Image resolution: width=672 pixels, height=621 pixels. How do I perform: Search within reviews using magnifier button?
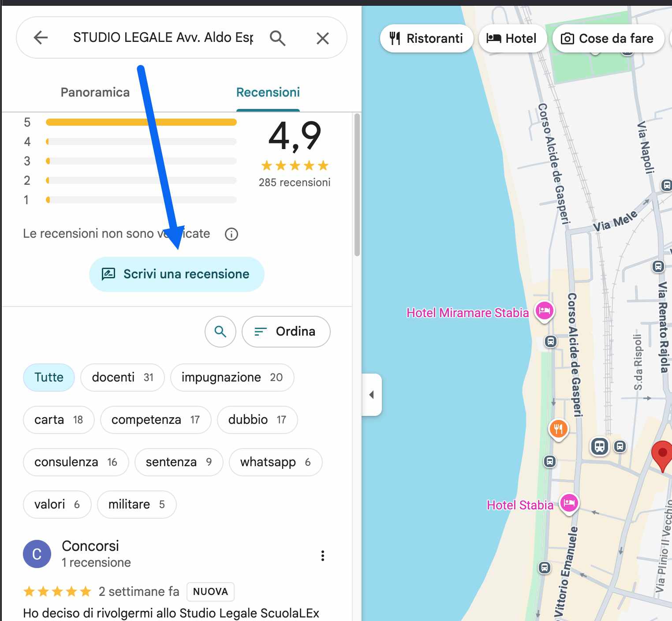click(220, 332)
